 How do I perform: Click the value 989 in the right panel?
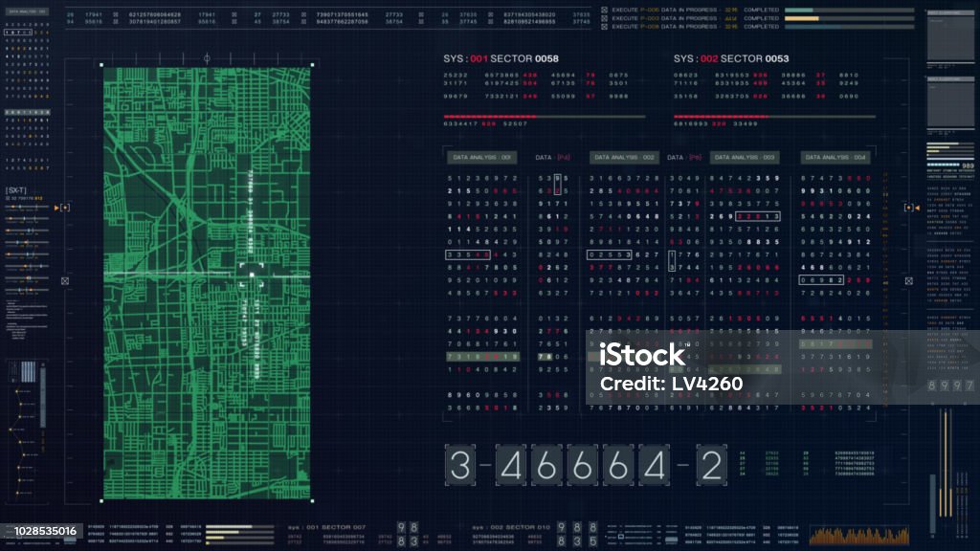point(969,165)
